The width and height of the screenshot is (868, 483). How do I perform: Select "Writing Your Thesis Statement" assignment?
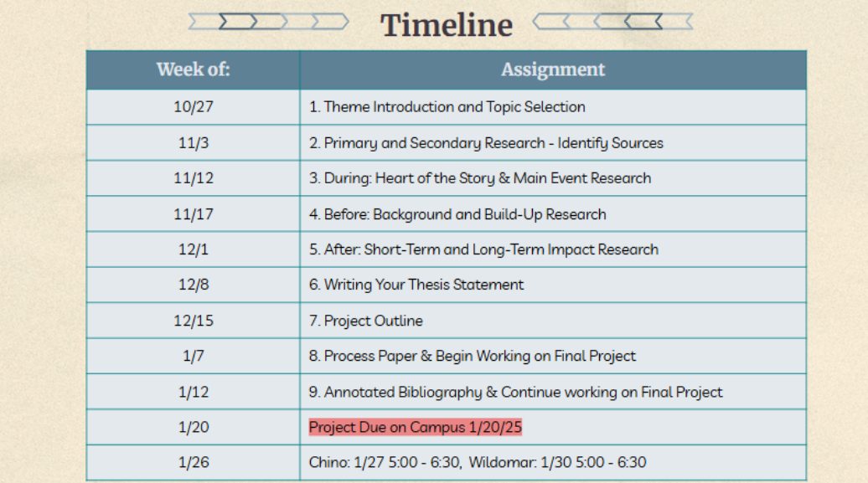[416, 285]
